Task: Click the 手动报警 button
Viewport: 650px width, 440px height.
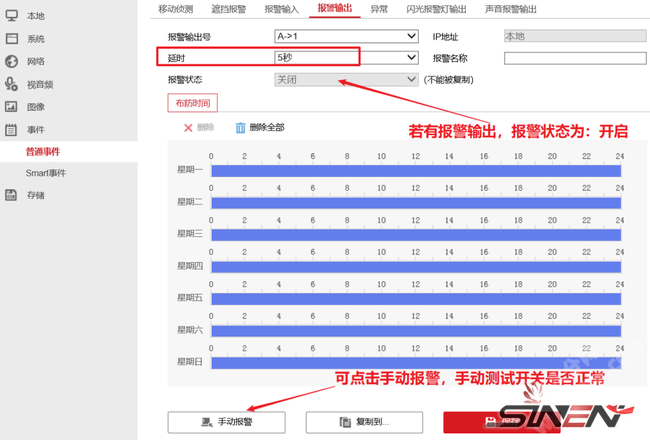Action: [x=227, y=422]
